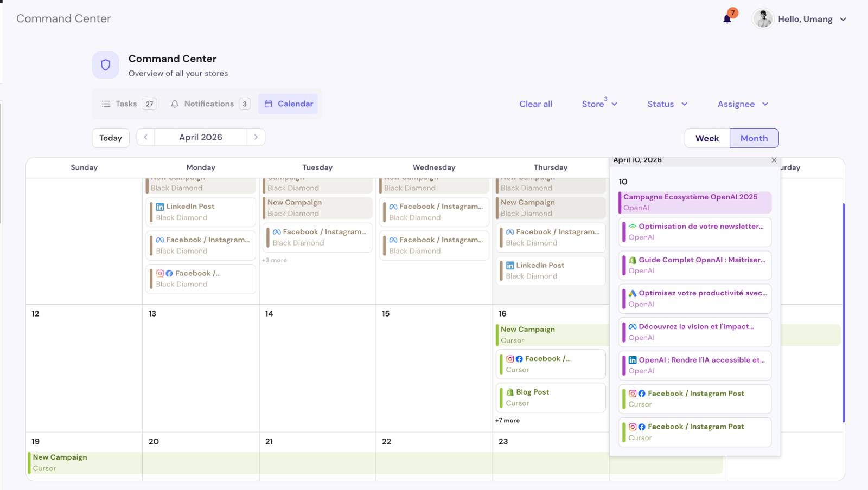Image resolution: width=868 pixels, height=490 pixels.
Task: Close the April 10, 2026 popup
Action: [774, 160]
